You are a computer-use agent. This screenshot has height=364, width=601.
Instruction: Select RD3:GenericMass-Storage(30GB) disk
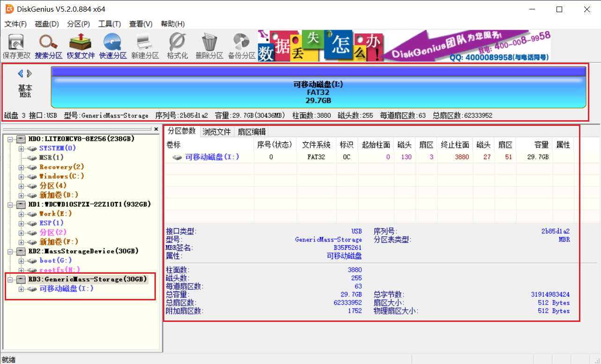[88, 279]
